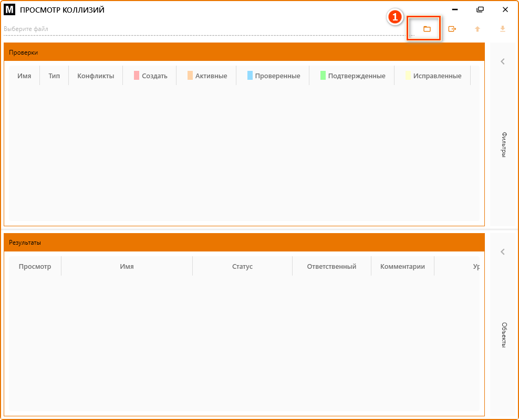The image size is (519, 420).
Task: Open the vertical Объекты panel label
Action: click(x=503, y=335)
